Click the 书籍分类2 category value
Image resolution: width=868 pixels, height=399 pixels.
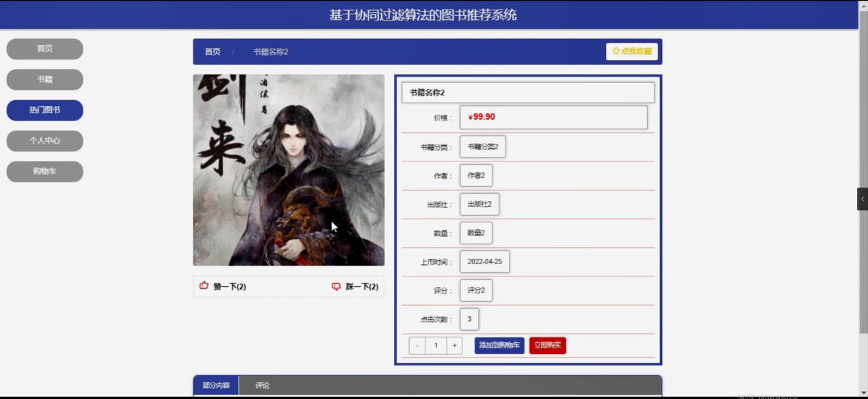pyautogui.click(x=483, y=147)
